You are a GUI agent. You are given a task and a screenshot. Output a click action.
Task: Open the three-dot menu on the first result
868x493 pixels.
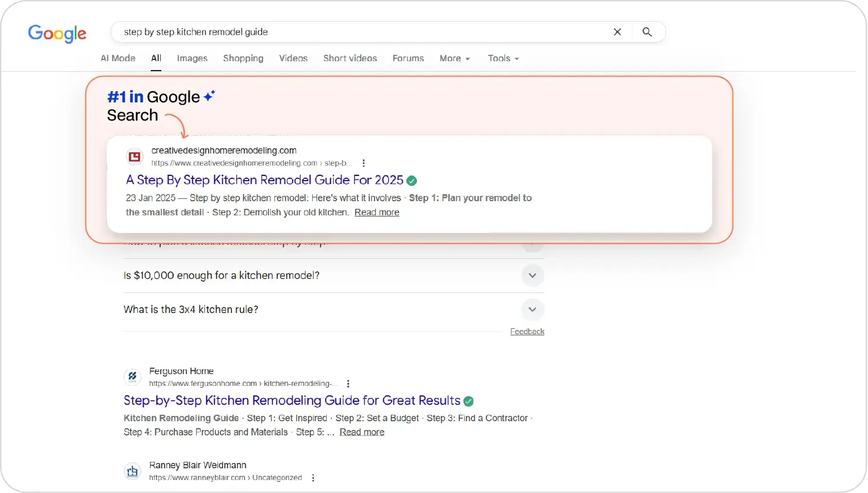(x=364, y=162)
